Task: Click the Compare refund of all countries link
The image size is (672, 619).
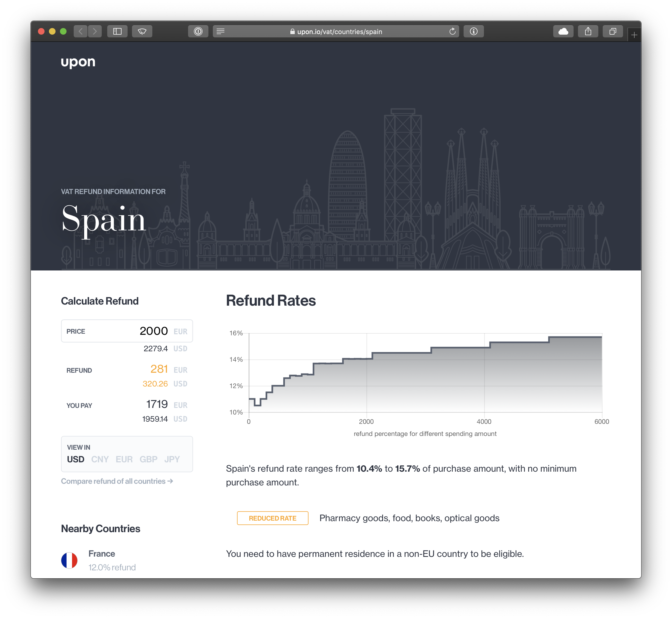Action: click(117, 481)
